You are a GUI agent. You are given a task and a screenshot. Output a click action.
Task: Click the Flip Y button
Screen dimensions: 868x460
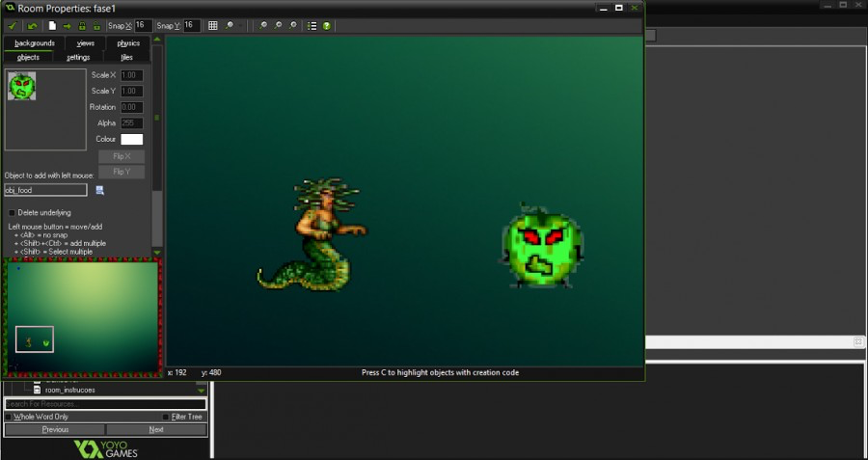[x=122, y=173]
